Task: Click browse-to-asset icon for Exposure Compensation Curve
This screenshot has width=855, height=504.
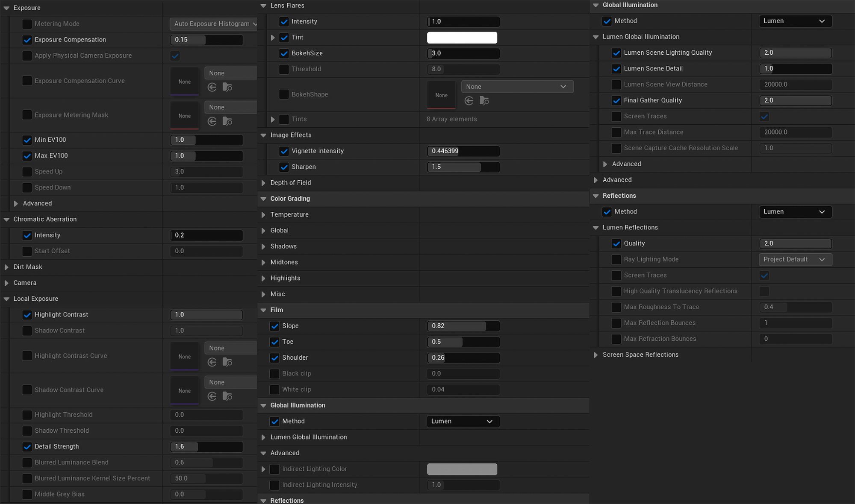Action: [x=227, y=88]
